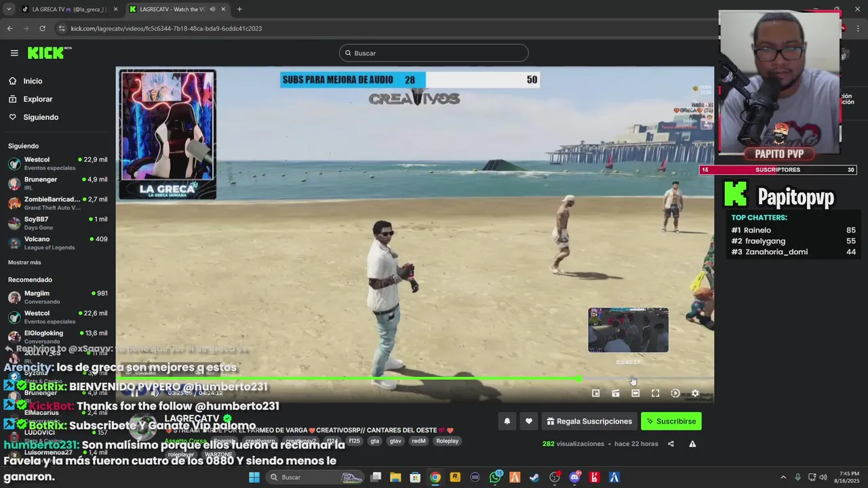Select the gtav tag

tap(395, 441)
